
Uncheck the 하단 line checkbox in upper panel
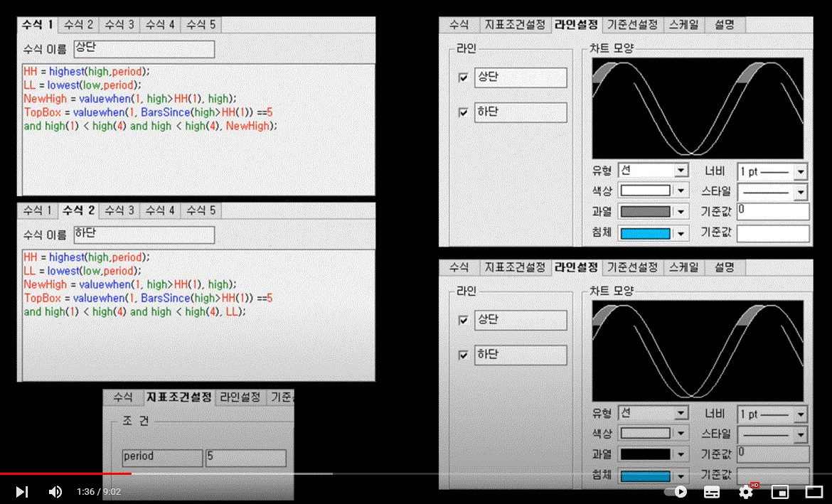click(464, 112)
